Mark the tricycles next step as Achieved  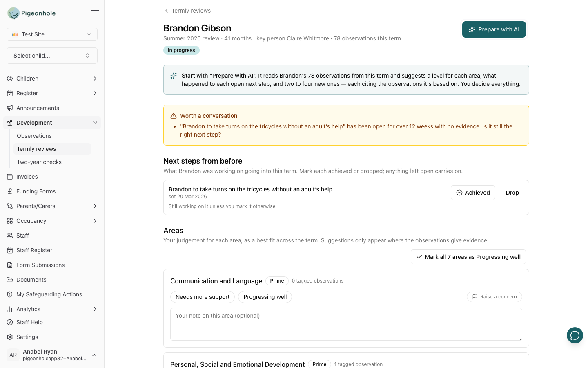(473, 193)
